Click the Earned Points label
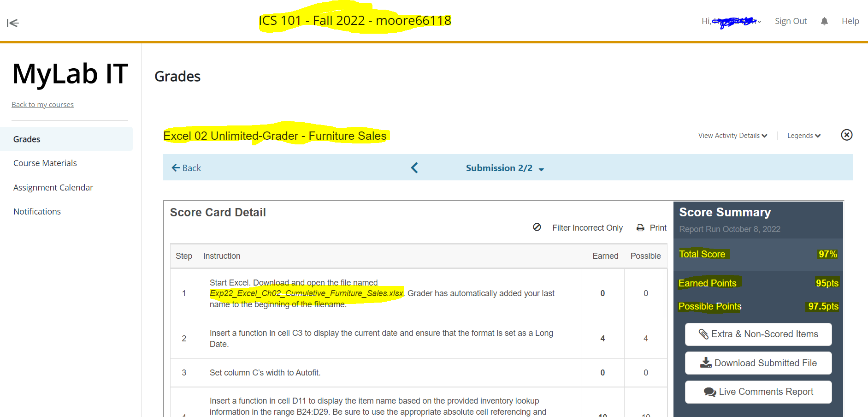Viewport: 868px width, 417px height. coord(708,283)
